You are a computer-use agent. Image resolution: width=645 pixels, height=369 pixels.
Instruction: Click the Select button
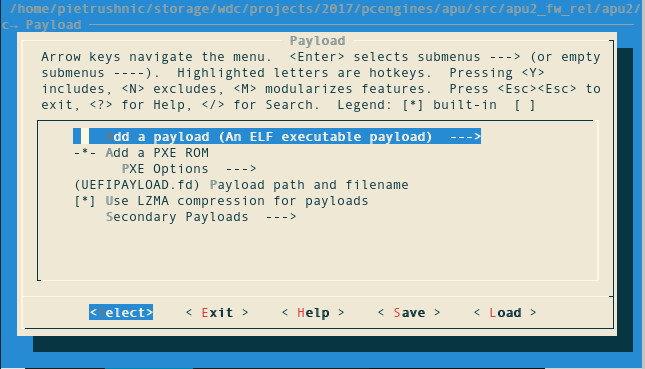click(121, 313)
